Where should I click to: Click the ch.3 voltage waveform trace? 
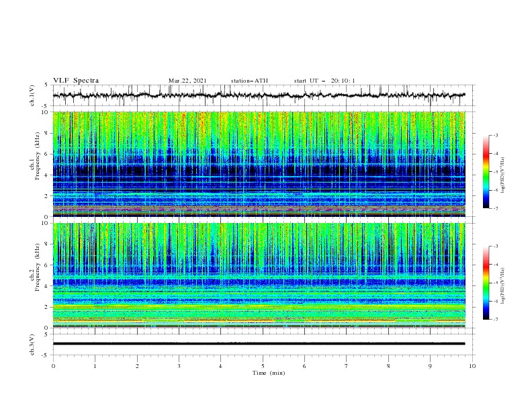coord(259,344)
